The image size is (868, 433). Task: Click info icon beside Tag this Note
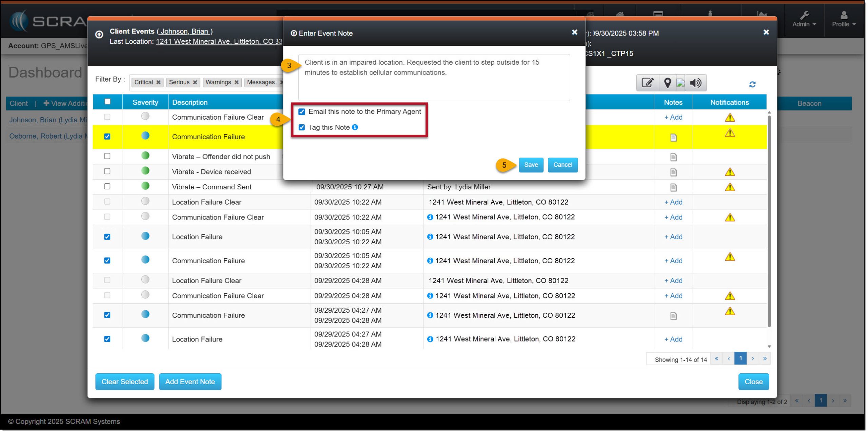click(x=355, y=127)
